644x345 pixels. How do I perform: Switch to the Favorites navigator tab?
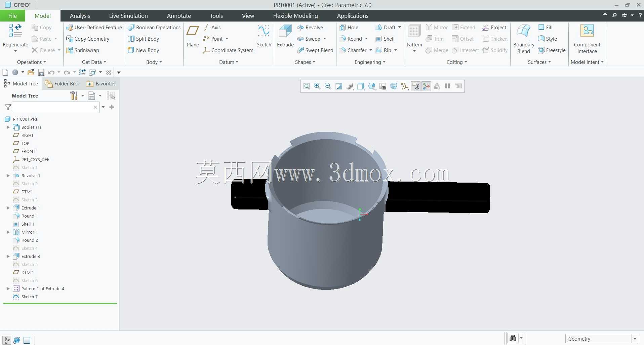101,84
